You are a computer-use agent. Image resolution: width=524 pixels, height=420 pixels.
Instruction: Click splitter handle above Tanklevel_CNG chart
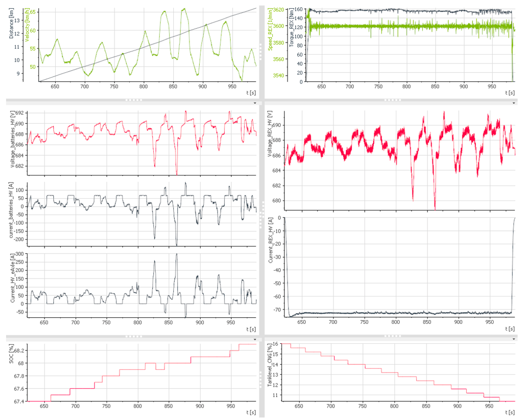click(393, 336)
